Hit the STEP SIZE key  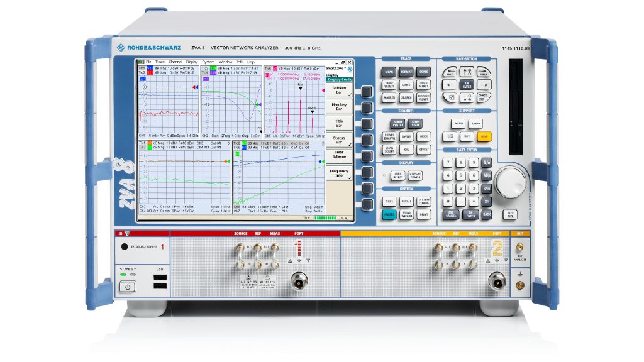pyautogui.click(x=510, y=214)
